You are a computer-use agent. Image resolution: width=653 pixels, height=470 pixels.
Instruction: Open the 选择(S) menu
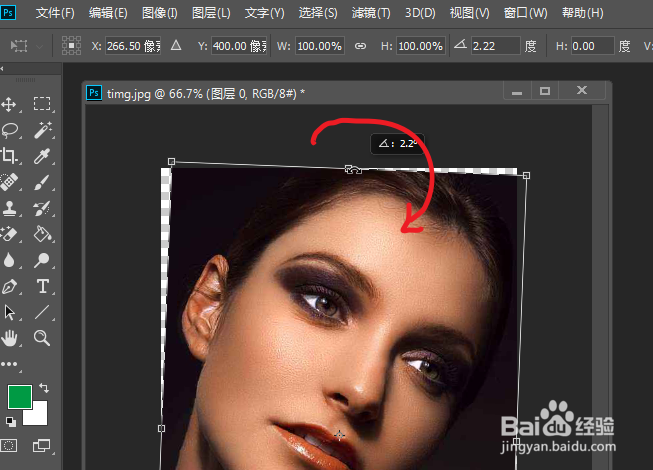click(318, 13)
